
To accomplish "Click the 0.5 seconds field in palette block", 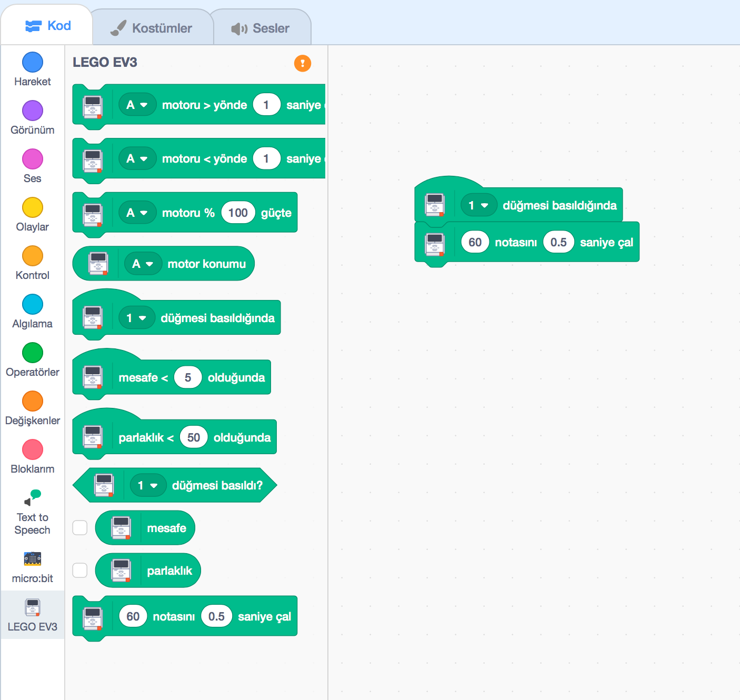I will [216, 616].
